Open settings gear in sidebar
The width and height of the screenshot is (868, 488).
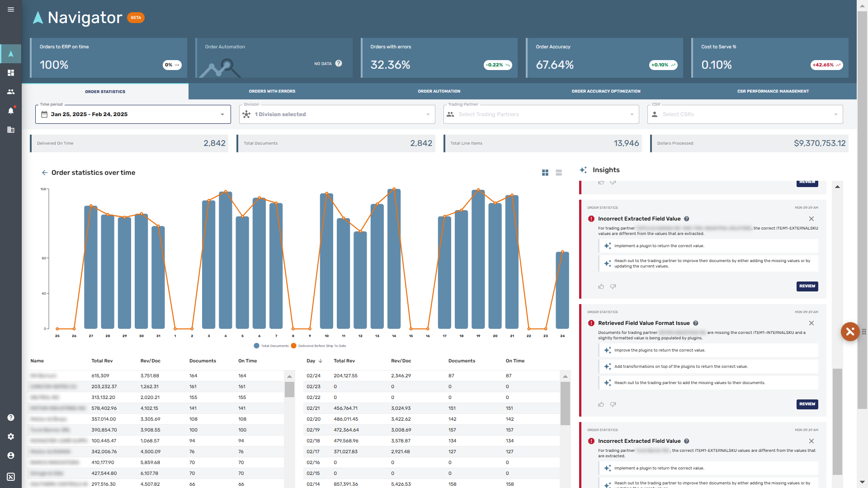tap(11, 436)
